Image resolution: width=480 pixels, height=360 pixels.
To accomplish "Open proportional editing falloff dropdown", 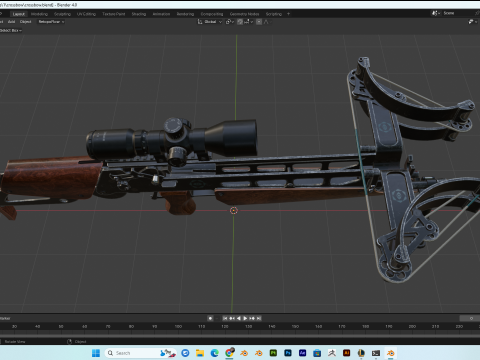I will coord(267,22).
